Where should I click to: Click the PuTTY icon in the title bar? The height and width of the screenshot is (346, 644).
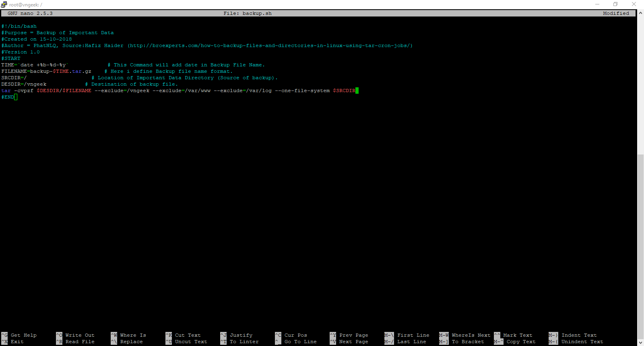(x=4, y=4)
